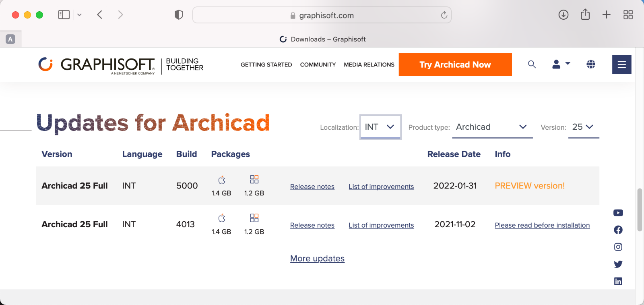This screenshot has height=305, width=644.
Task: Click the Language column header
Action: tap(142, 154)
